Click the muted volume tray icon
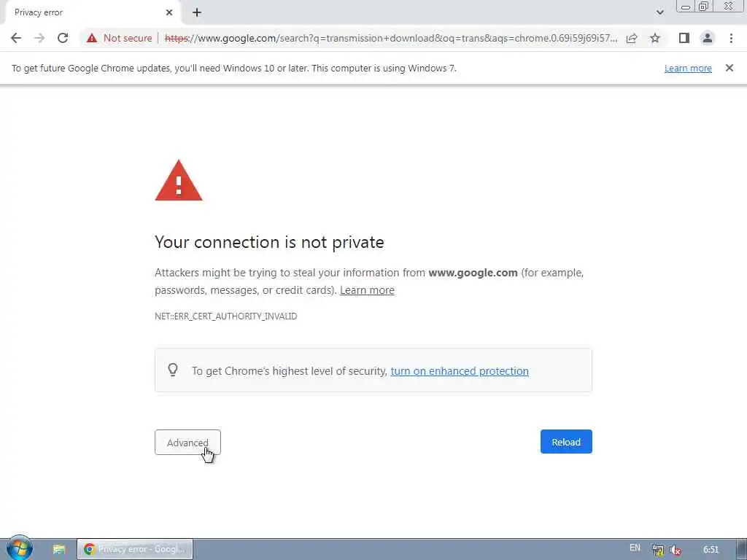The image size is (747, 560). click(675, 550)
